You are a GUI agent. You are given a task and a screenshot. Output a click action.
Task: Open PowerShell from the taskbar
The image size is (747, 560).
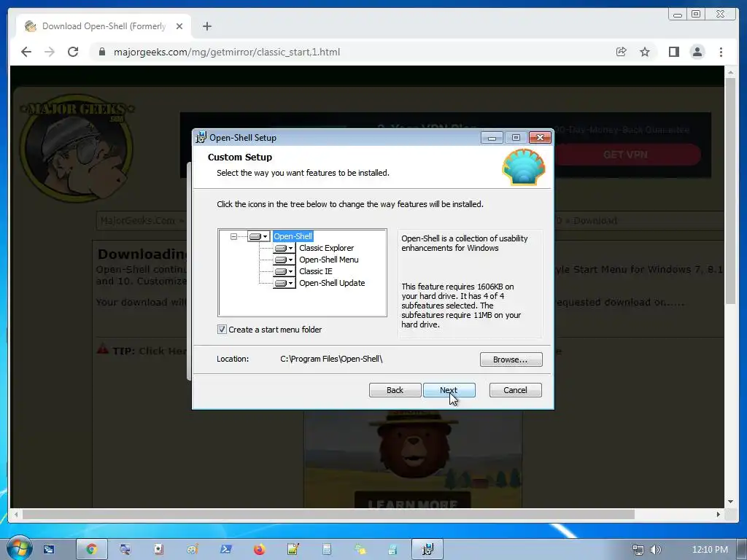226,550
